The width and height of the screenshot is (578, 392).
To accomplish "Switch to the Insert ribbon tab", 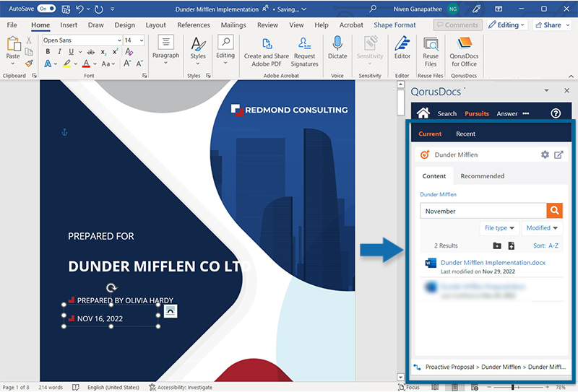I will pyautogui.click(x=69, y=25).
